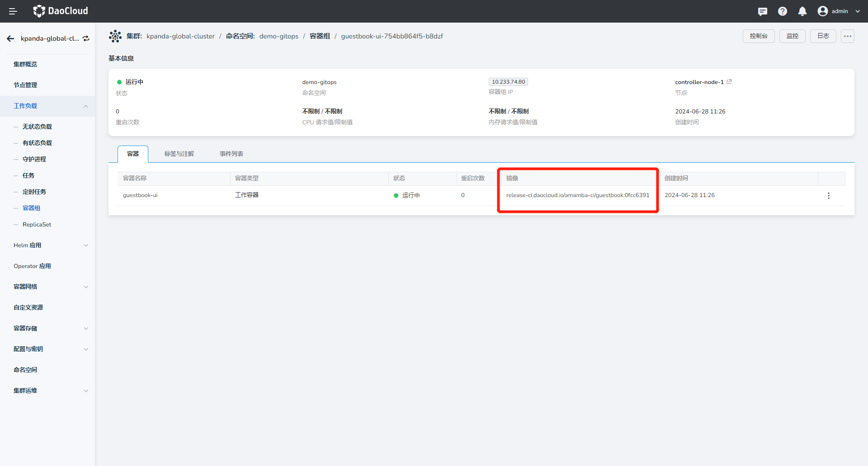Switch to the 标签与注解 tab
This screenshot has height=466, width=868.
179,154
